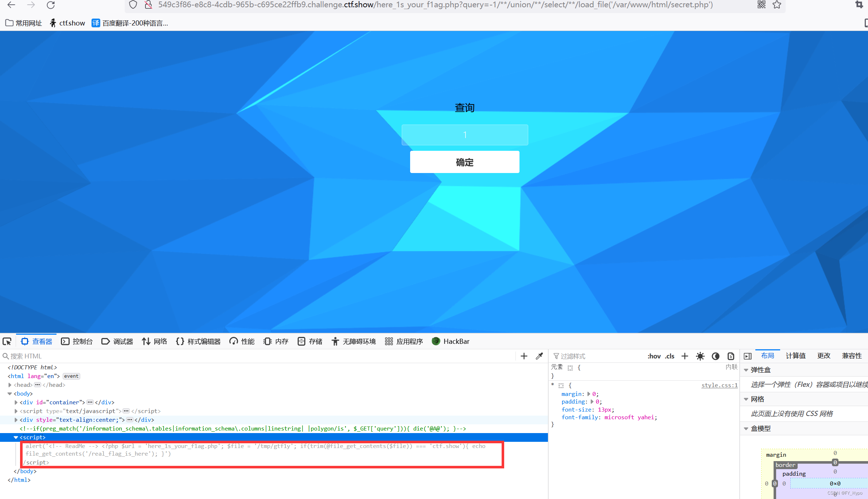Open the 百度翻译 bookmark
This screenshot has height=499, width=868.
pos(130,23)
